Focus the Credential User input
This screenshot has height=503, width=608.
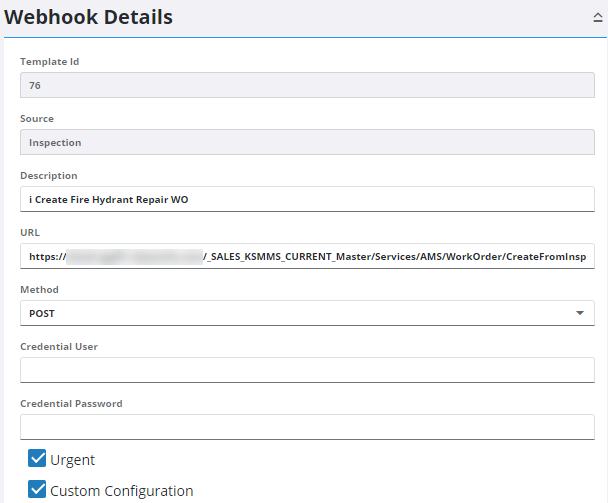pyautogui.click(x=307, y=370)
